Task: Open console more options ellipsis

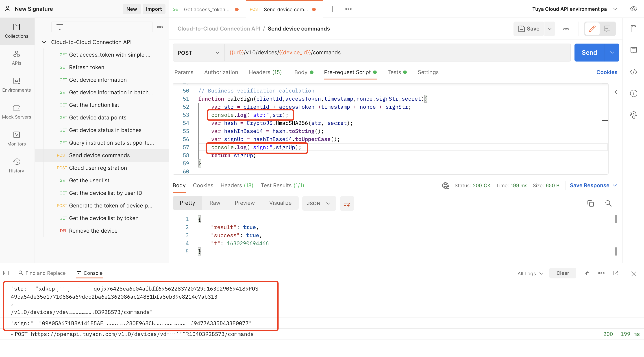Action: 601,273
